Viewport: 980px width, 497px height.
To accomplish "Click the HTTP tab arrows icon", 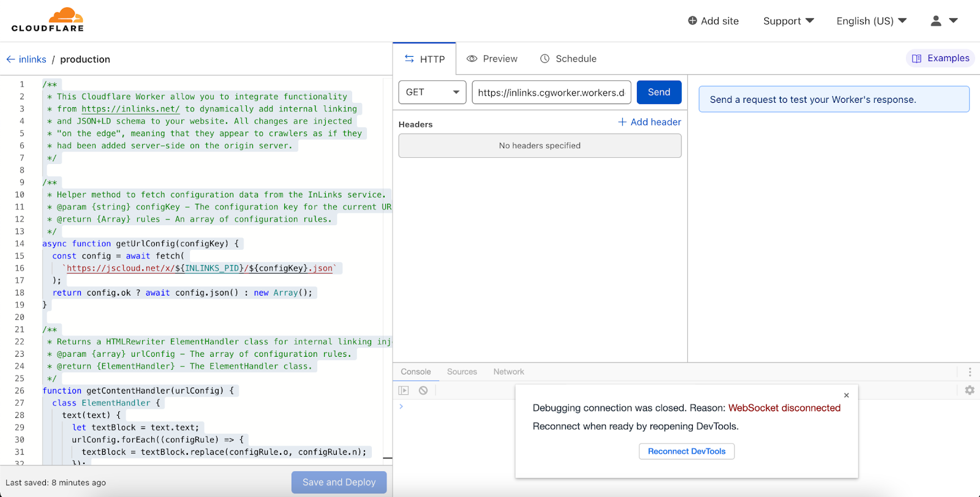I will tap(409, 59).
